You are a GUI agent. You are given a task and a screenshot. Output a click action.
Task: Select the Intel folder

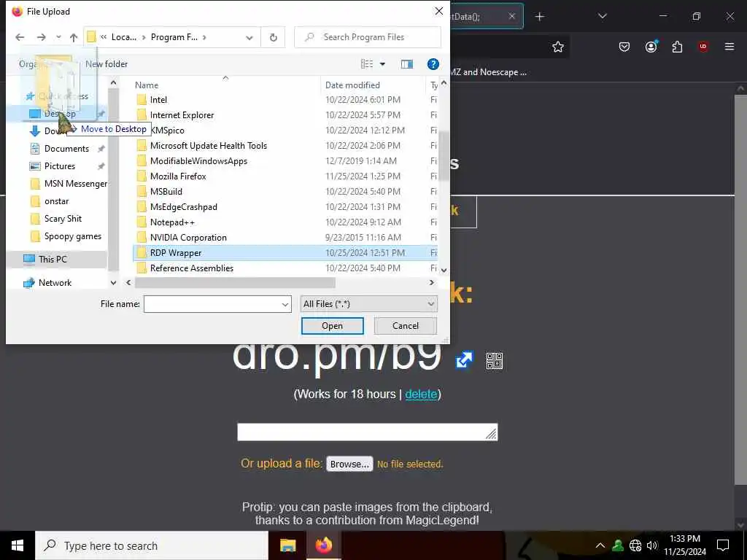[158, 99]
